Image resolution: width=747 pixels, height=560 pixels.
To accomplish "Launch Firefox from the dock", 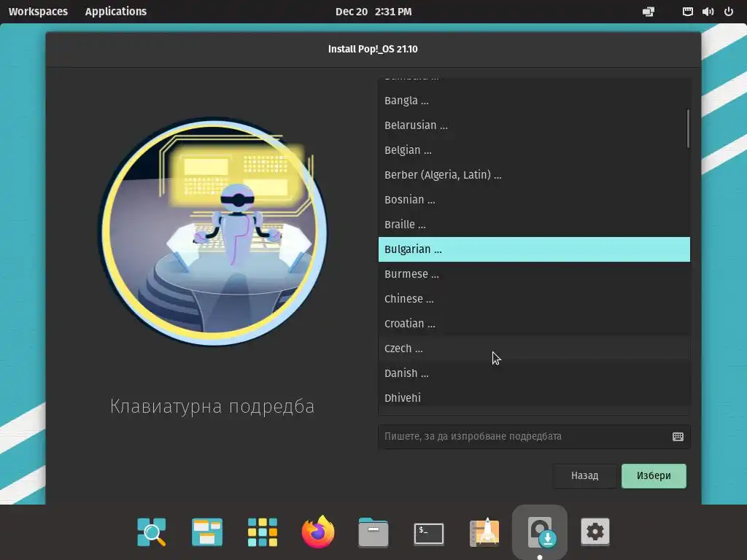I will pos(318,532).
